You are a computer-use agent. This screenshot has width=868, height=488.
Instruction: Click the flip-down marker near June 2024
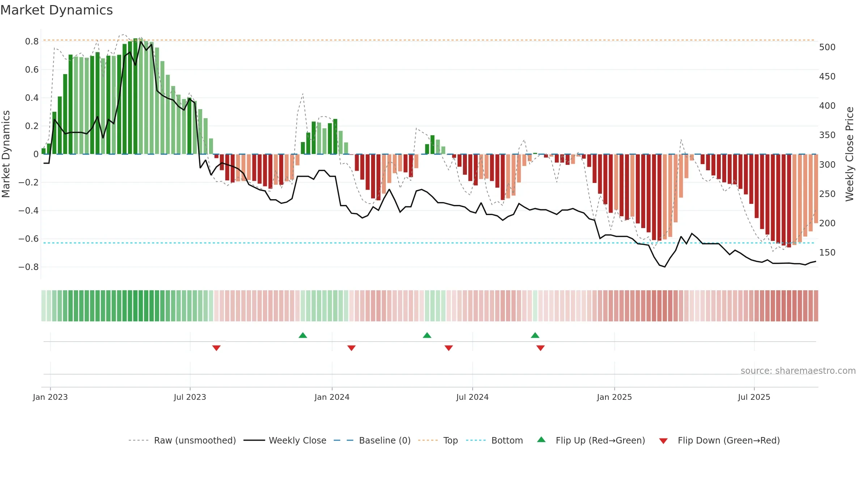pos(448,348)
